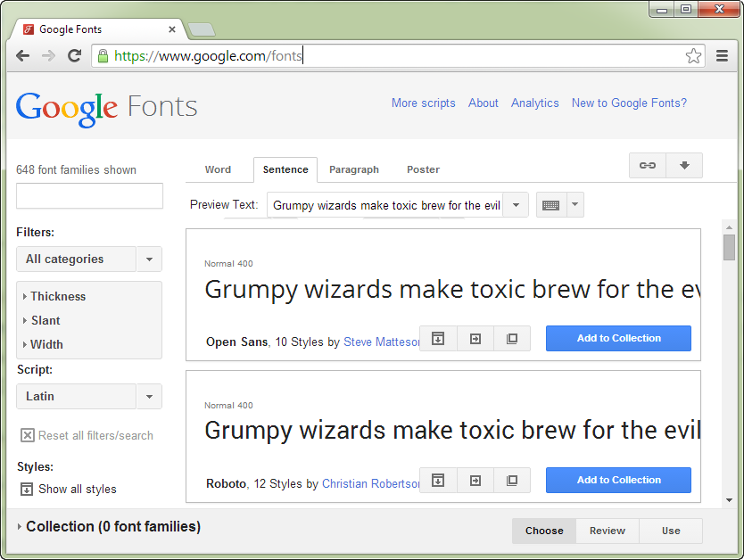
Task: Go to the Review step
Action: (x=608, y=531)
